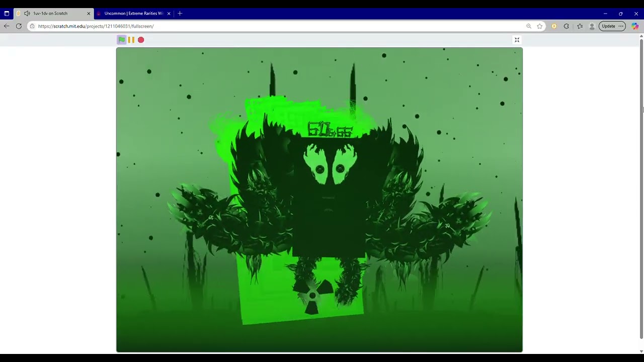Stop the project with the red stop button
Viewport: 644px width, 362px height.
tap(141, 40)
